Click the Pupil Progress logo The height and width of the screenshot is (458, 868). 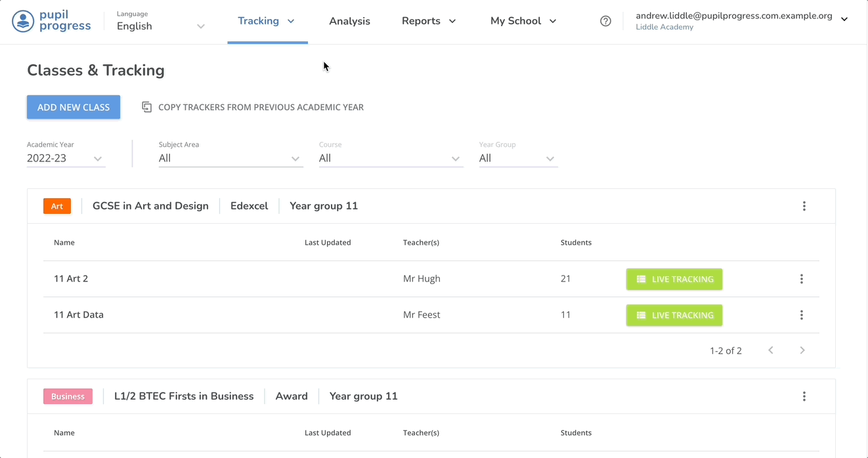point(51,21)
